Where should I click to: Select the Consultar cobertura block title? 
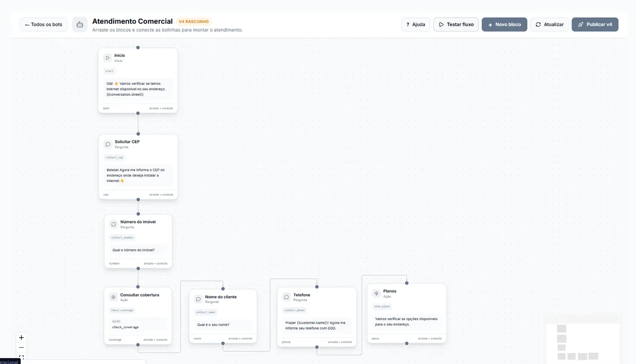click(139, 295)
